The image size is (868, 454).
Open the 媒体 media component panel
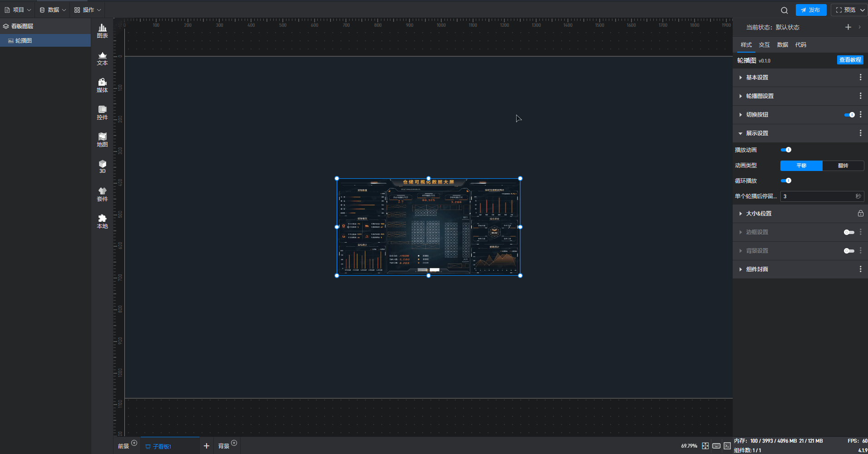(102, 85)
